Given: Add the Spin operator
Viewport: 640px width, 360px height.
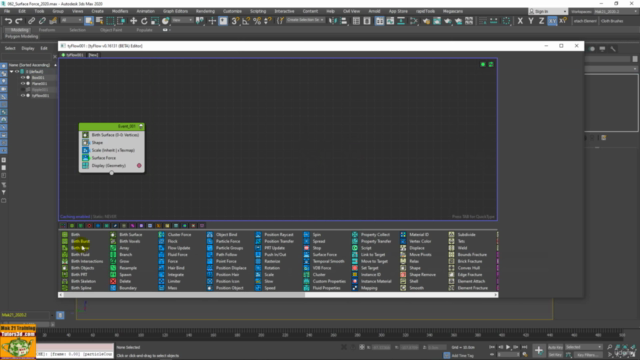Looking at the screenshot, I should pos(313,235).
